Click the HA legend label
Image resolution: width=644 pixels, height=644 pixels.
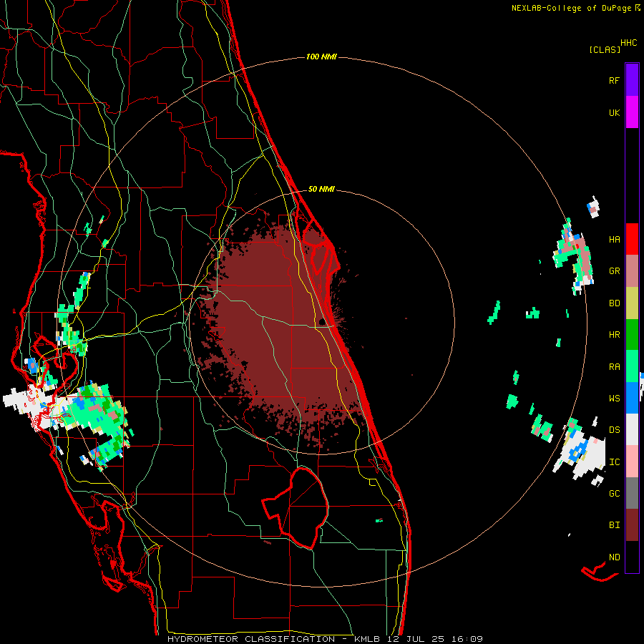click(x=614, y=239)
